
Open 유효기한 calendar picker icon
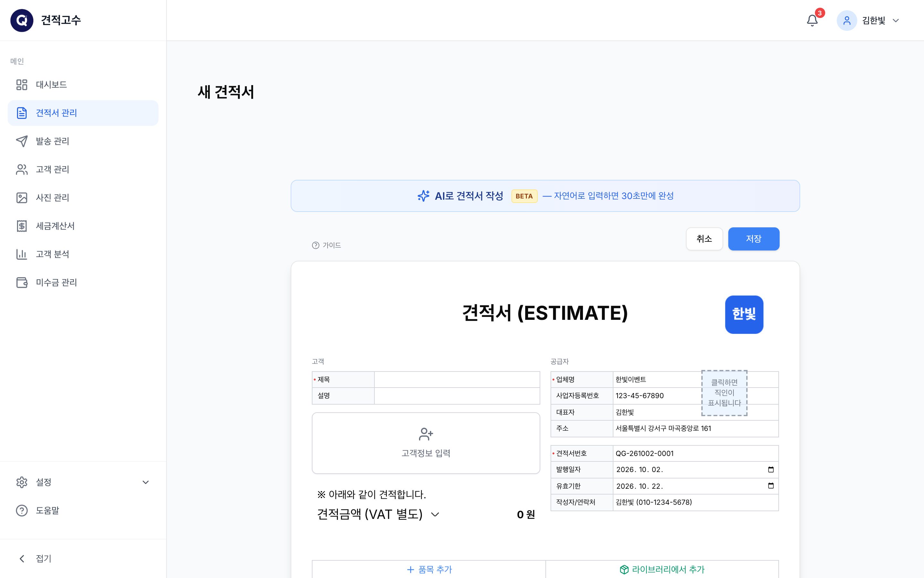tap(771, 486)
